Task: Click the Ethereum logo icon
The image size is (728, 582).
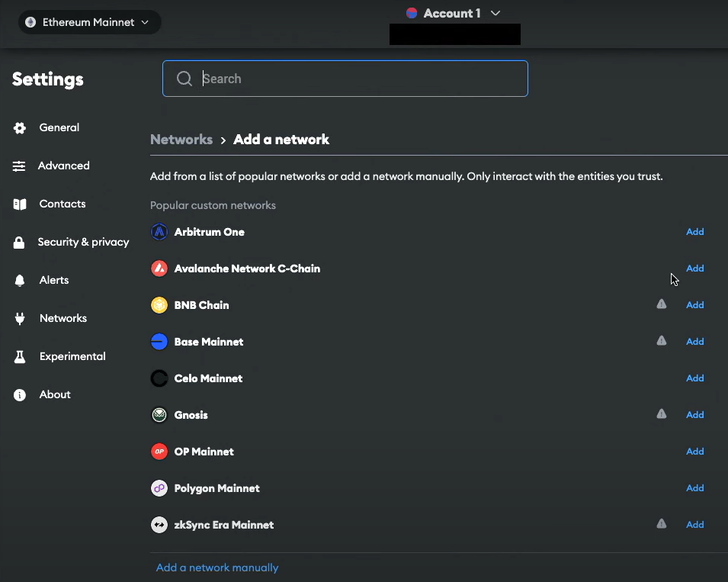Action: (30, 22)
